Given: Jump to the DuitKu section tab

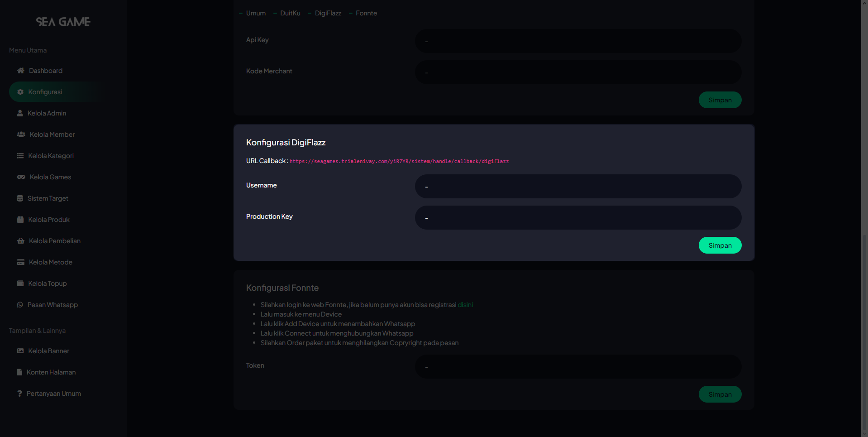Looking at the screenshot, I should coord(290,13).
